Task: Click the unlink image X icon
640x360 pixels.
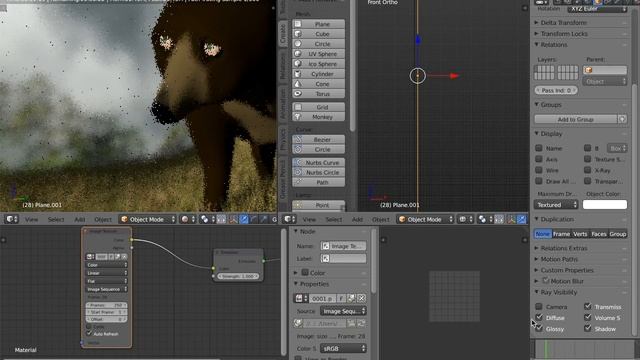Action: pos(361,298)
